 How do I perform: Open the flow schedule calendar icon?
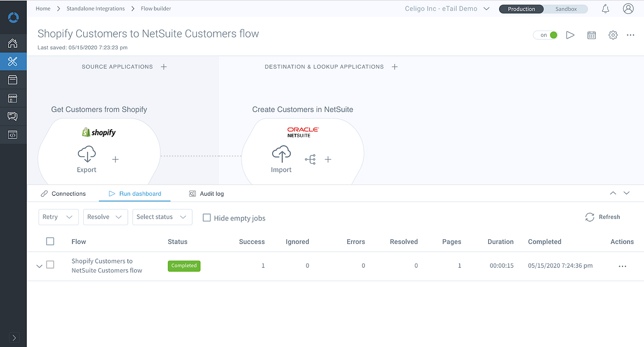pos(591,34)
